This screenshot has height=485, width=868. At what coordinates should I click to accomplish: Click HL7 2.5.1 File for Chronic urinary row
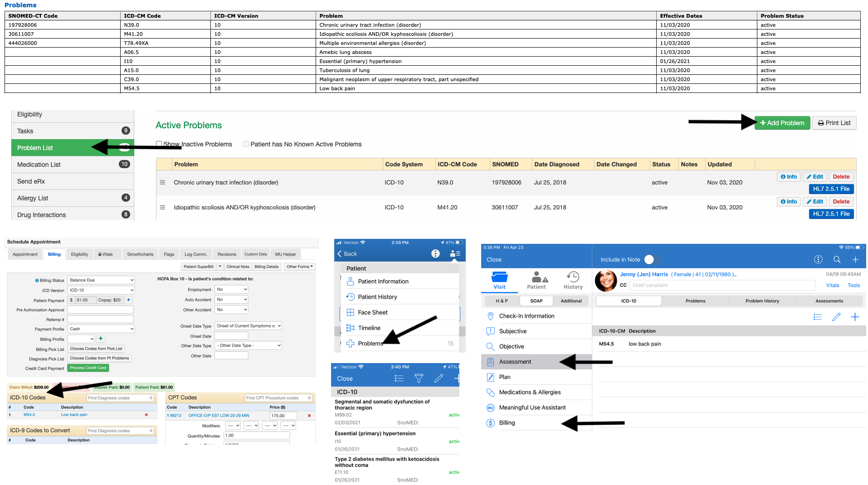[x=831, y=189]
